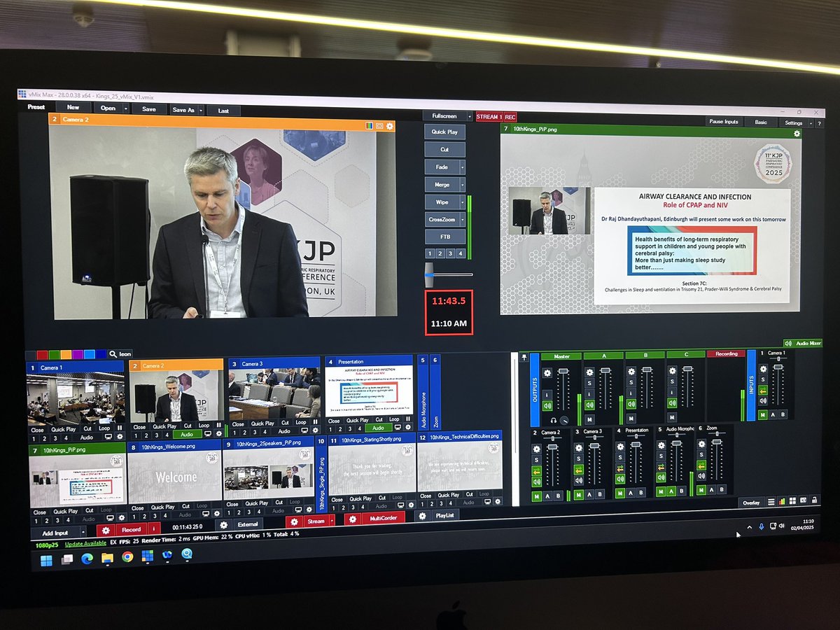Screen dimensions: 840x630
Task: Select the red input category tab
Action: pyautogui.click(x=42, y=355)
